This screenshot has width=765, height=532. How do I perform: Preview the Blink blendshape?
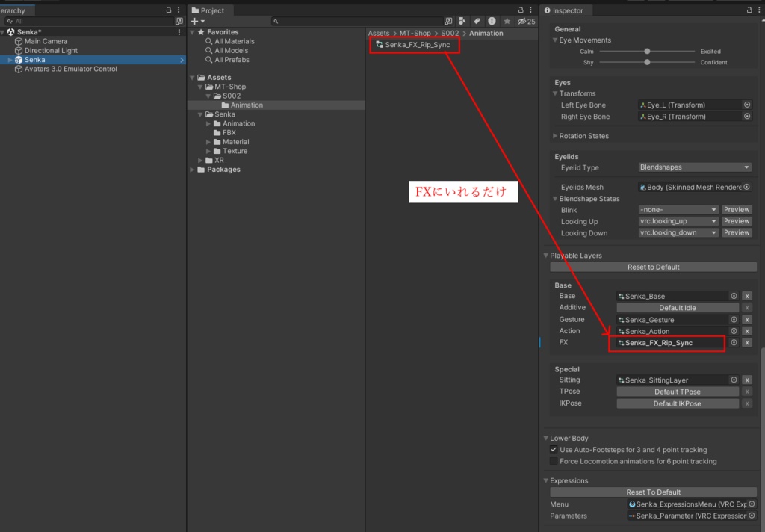[x=736, y=209]
